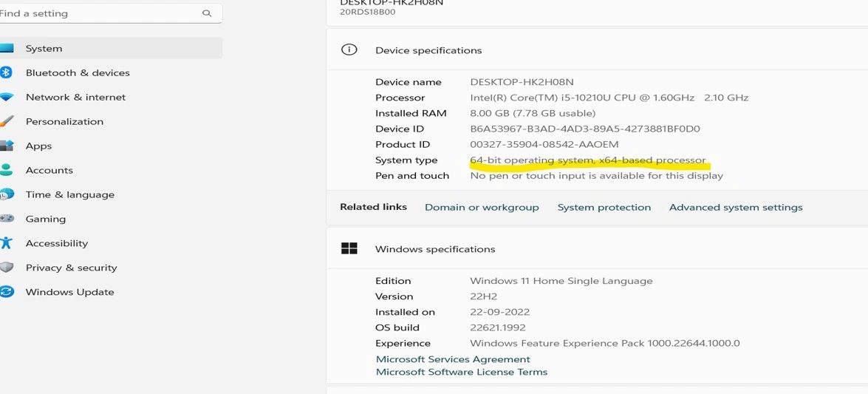Click the No pen or touch input text
The image size is (868, 394).
597,176
